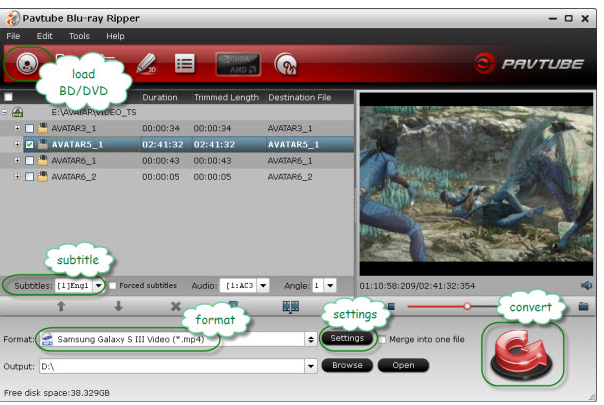Click the Pavtube logo in the banner
Viewport: 604px width, 405px height.
[x=528, y=64]
